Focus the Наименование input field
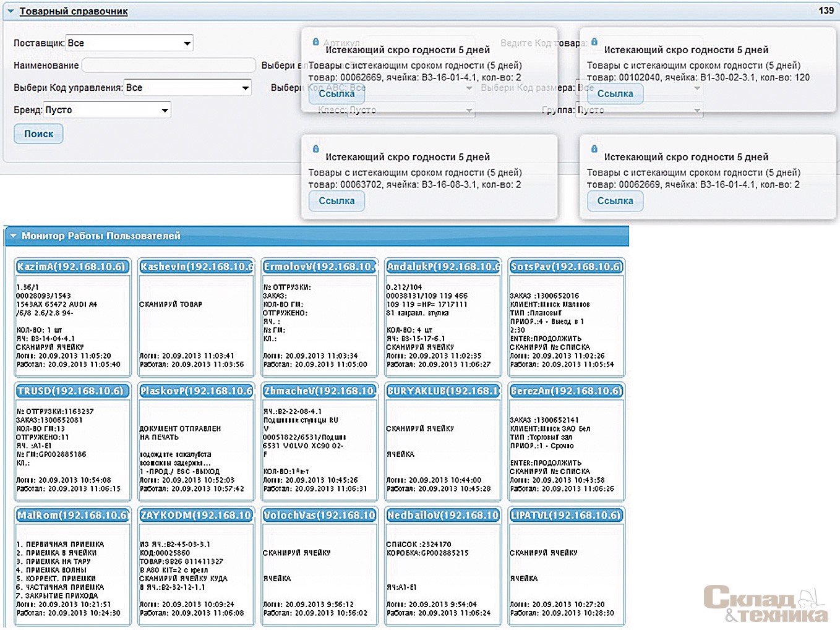The height and width of the screenshot is (630, 840). click(169, 66)
